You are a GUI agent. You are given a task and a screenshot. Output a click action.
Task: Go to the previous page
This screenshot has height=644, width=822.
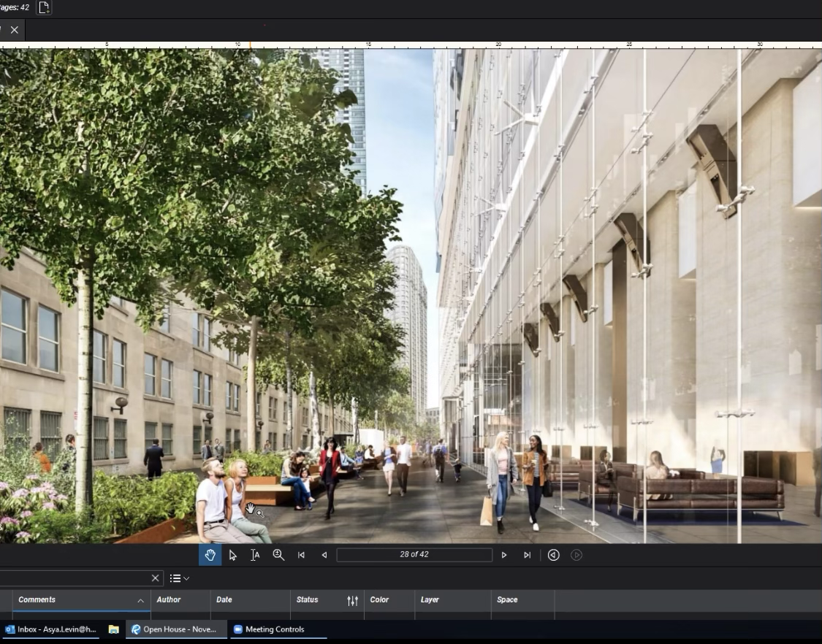click(x=324, y=555)
